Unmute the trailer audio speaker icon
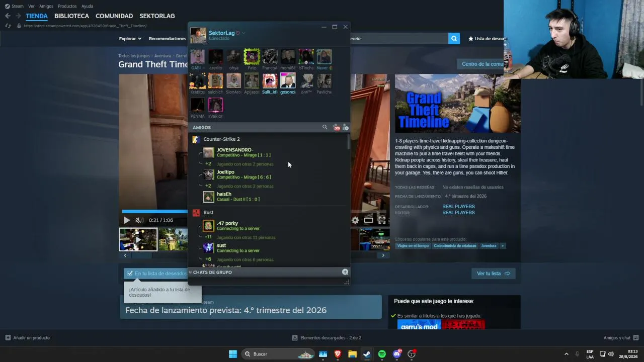 (x=139, y=220)
